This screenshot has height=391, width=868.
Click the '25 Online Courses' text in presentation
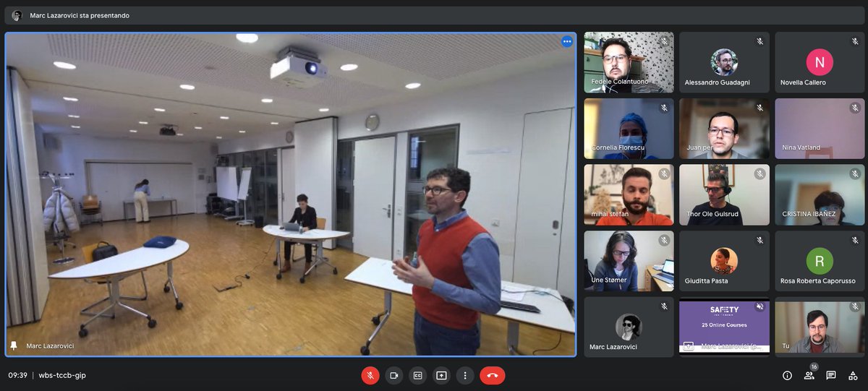[724, 325]
